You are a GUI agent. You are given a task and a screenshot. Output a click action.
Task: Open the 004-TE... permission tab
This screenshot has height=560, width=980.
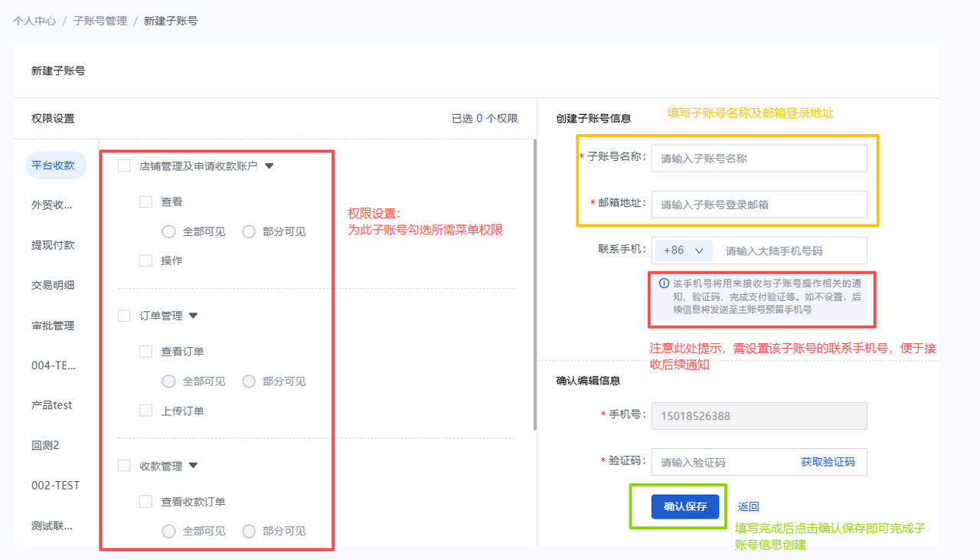pos(54,365)
